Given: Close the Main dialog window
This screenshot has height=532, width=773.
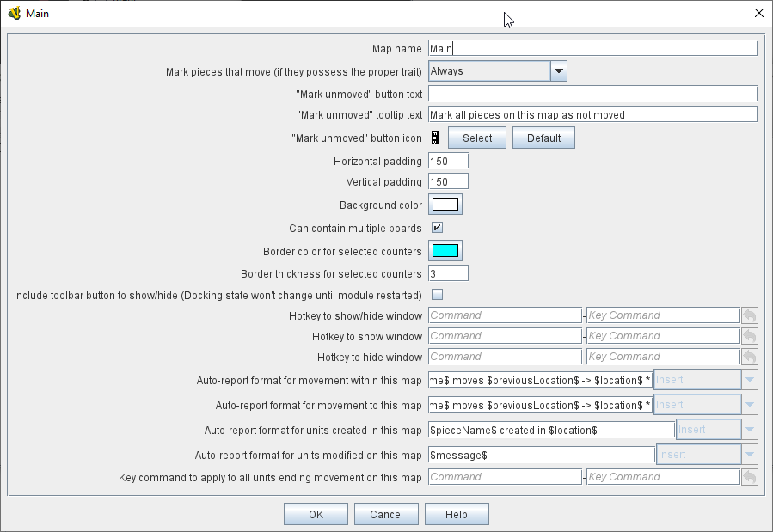Looking at the screenshot, I should click(x=758, y=13).
